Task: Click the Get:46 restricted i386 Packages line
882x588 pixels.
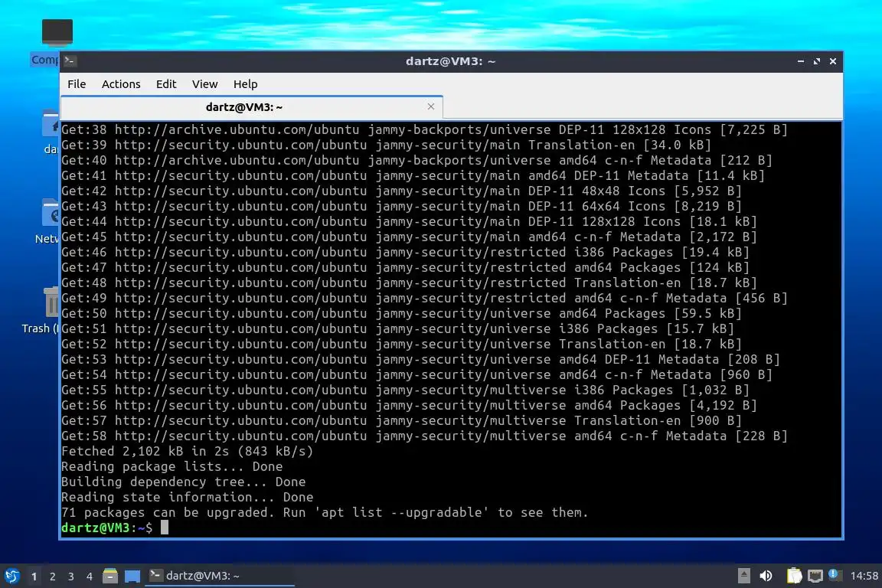Action: pyautogui.click(x=405, y=252)
